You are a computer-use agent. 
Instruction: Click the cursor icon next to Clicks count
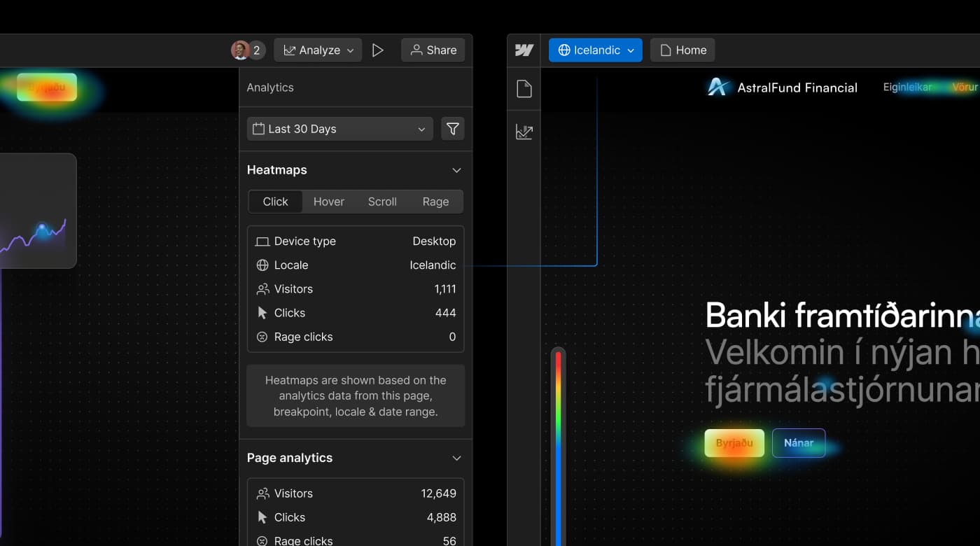(x=262, y=313)
